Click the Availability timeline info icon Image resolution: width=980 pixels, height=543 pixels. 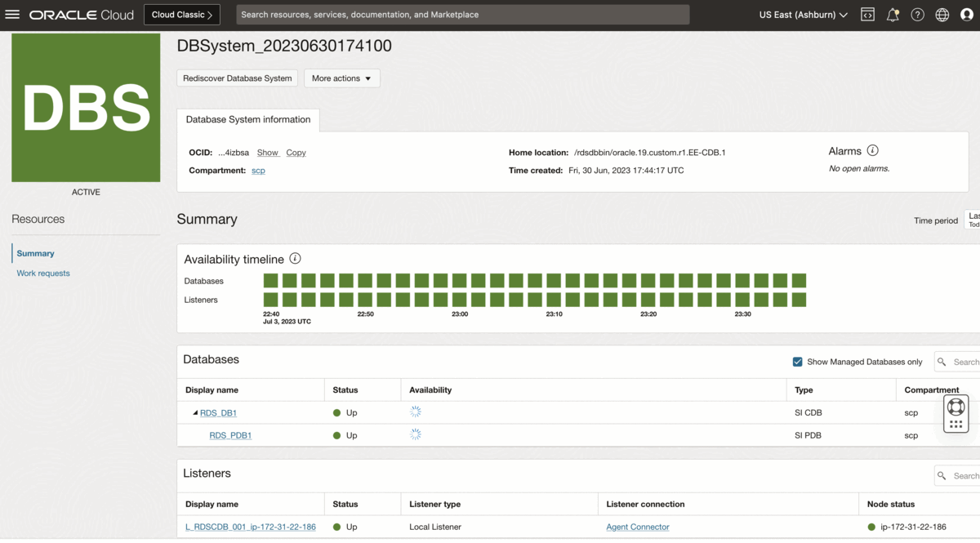pyautogui.click(x=296, y=259)
